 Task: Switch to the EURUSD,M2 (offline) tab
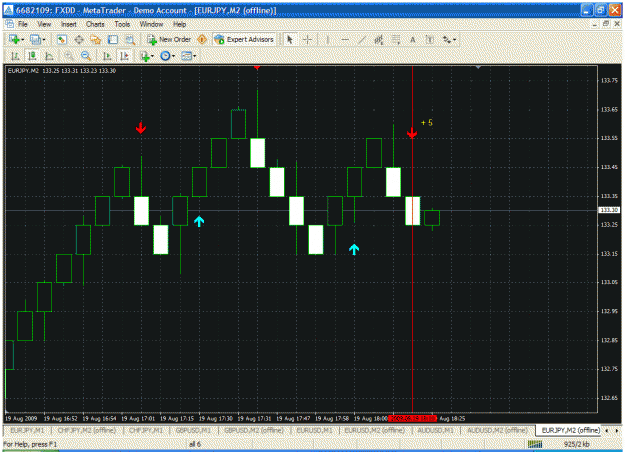374,430
